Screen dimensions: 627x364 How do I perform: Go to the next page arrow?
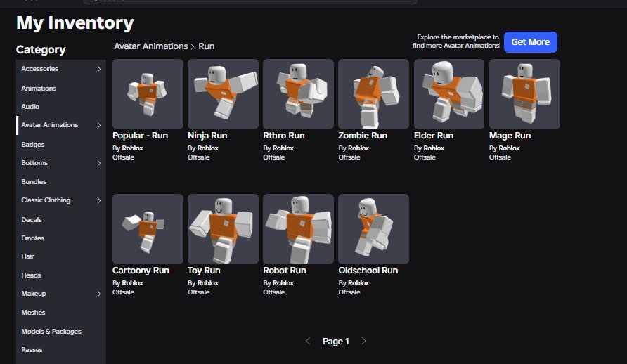pyautogui.click(x=363, y=341)
